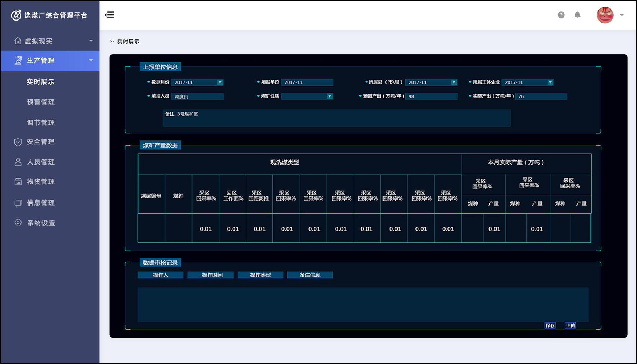
Task: Select 调节管理 submenu item
Action: [x=41, y=123]
